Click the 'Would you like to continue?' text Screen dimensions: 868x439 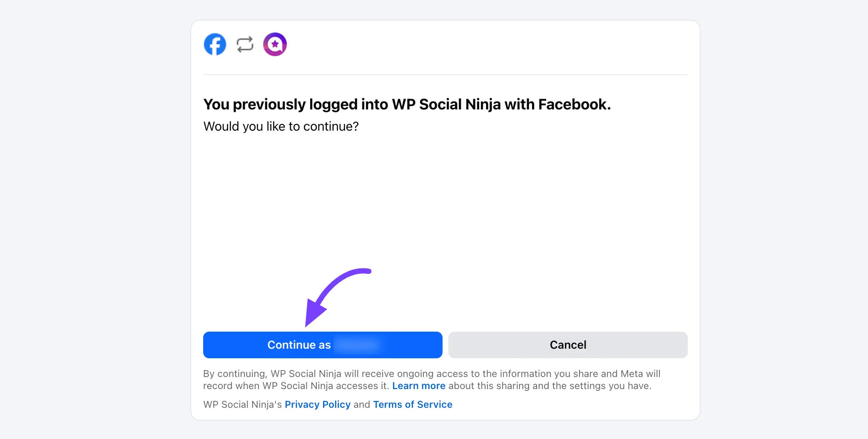click(x=281, y=126)
